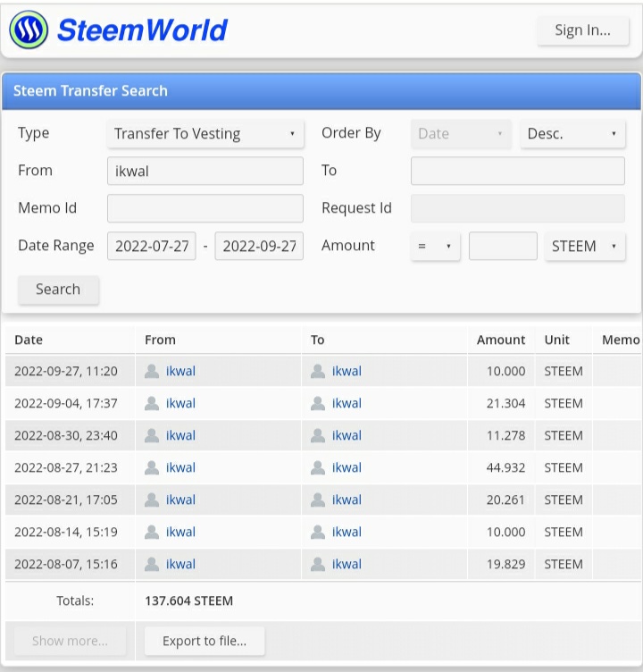Click the From column header
The image size is (643, 672).
[x=160, y=340]
